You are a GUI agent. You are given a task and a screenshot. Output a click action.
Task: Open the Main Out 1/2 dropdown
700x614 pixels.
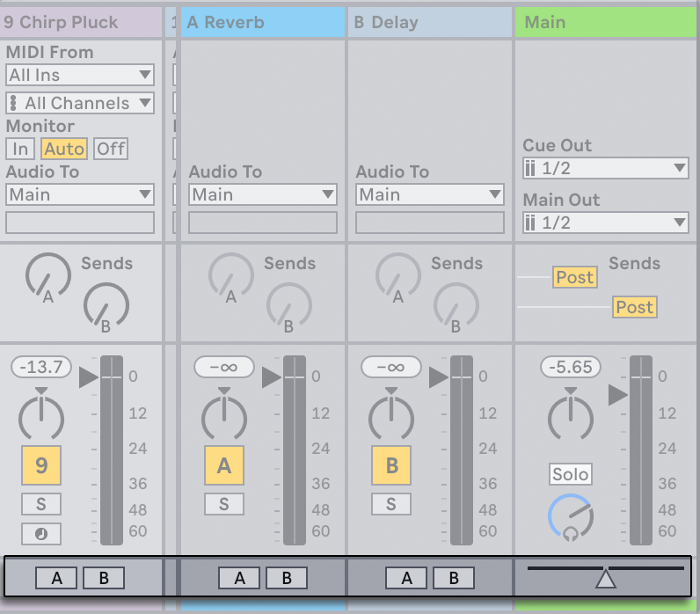pos(605,223)
